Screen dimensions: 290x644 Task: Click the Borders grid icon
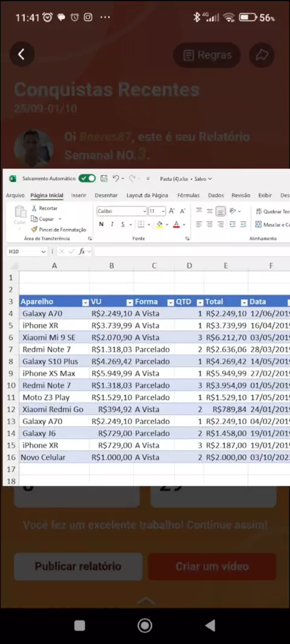click(141, 224)
